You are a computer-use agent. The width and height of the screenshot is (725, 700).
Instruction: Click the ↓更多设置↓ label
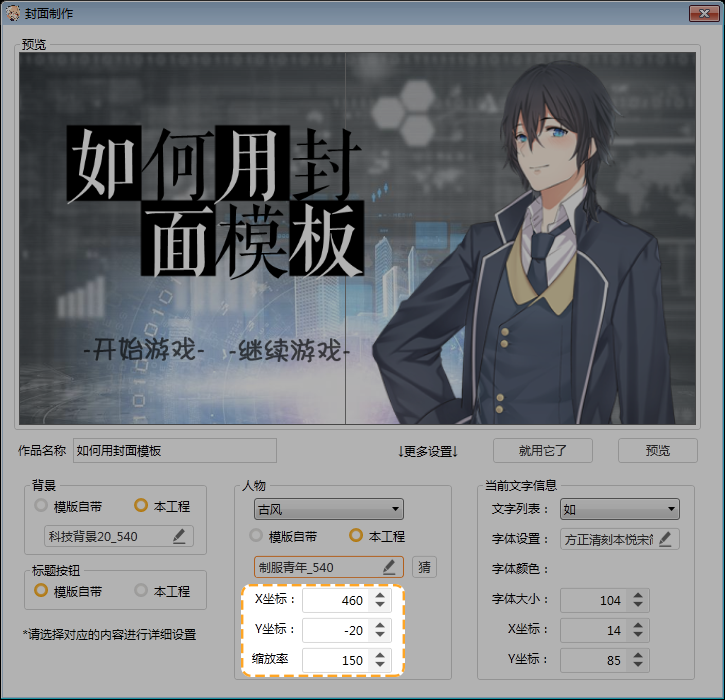pyautogui.click(x=427, y=451)
